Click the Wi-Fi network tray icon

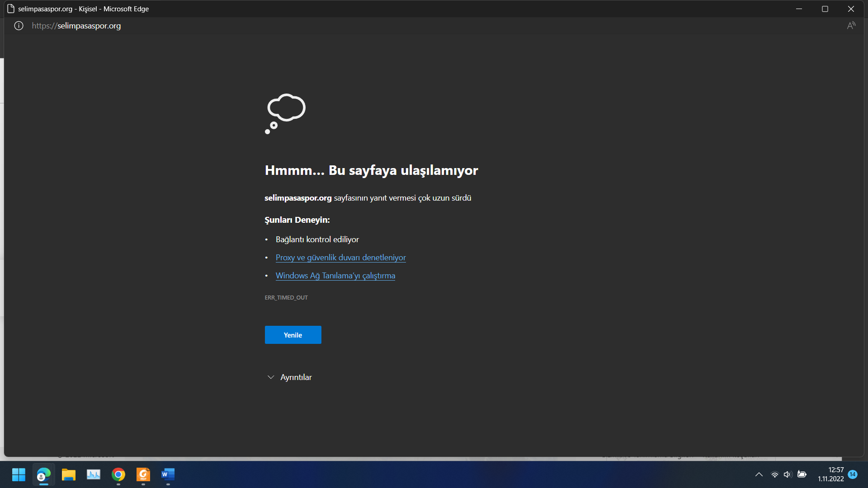tap(774, 474)
